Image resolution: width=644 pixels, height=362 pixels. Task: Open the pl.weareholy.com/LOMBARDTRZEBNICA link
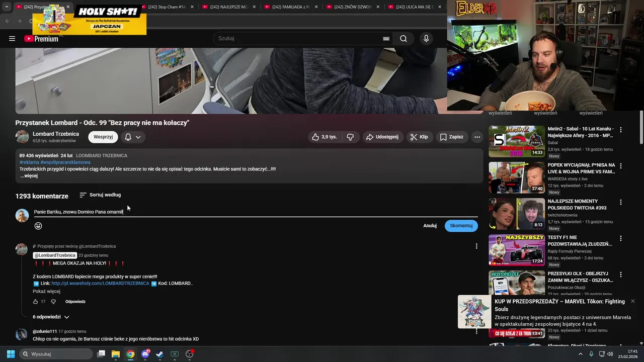click(x=100, y=284)
